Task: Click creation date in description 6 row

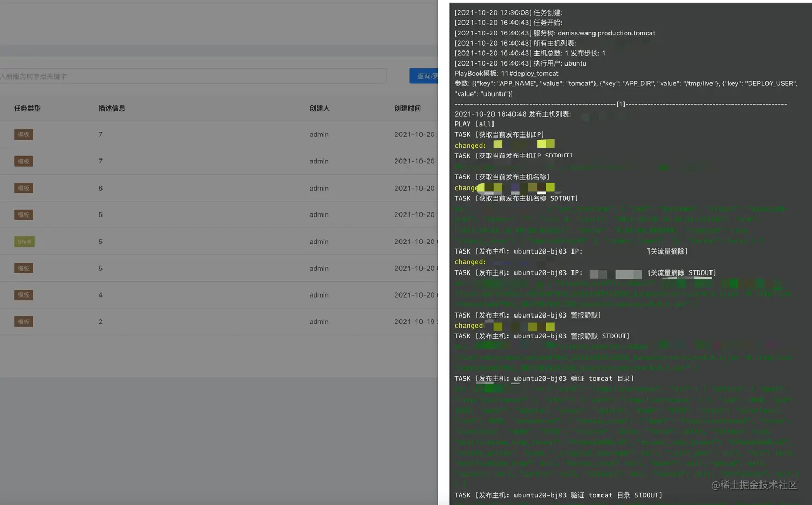Action: coord(416,189)
